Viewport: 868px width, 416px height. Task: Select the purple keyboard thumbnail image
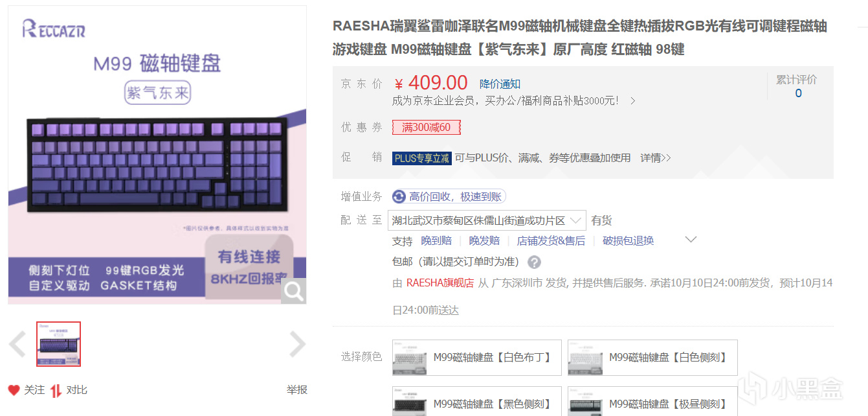pos(59,344)
